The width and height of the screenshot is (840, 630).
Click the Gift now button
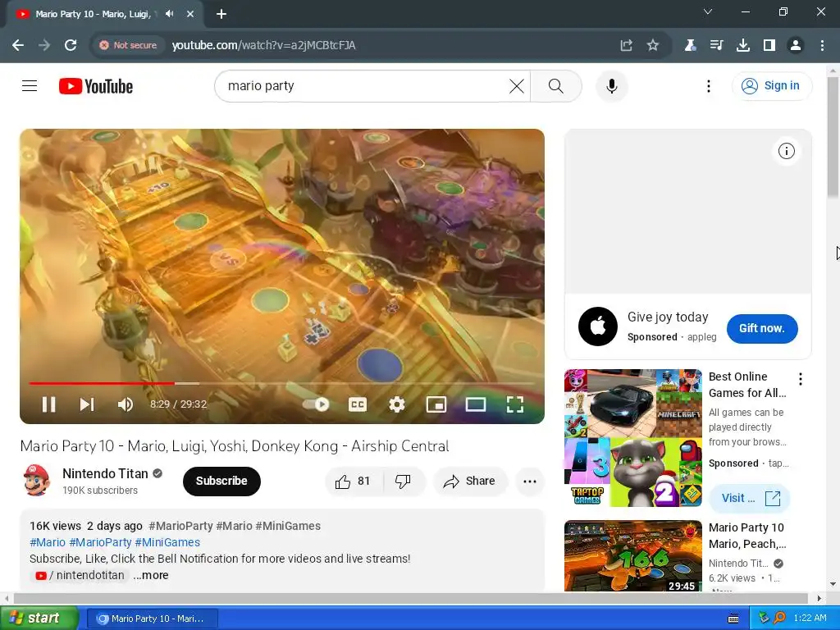762,328
